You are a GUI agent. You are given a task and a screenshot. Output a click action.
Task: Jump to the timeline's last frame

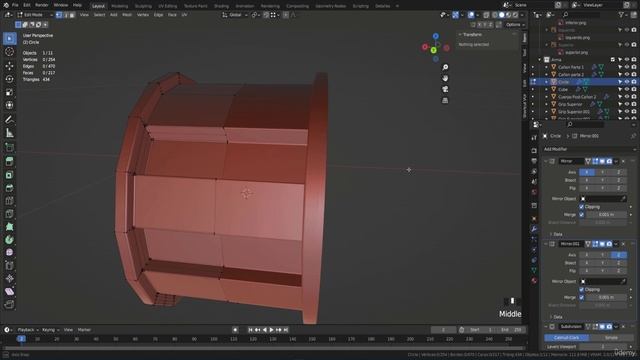[x=286, y=330]
